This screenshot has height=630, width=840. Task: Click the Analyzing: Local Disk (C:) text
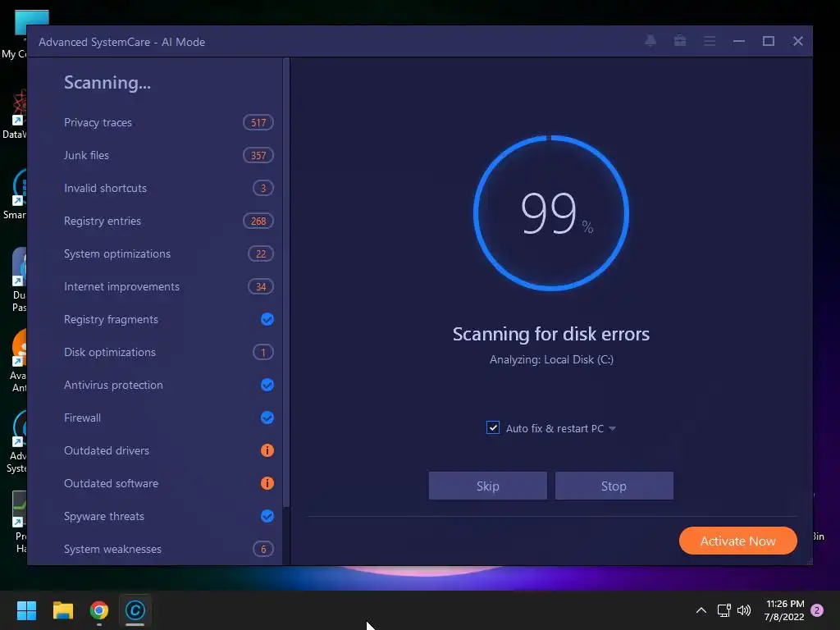pyautogui.click(x=551, y=359)
